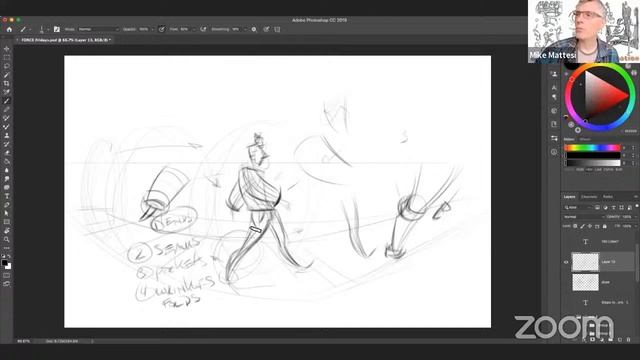Image resolution: width=640 pixels, height=360 pixels.
Task: Select the Rectangle shape tool
Action: click(x=7, y=222)
